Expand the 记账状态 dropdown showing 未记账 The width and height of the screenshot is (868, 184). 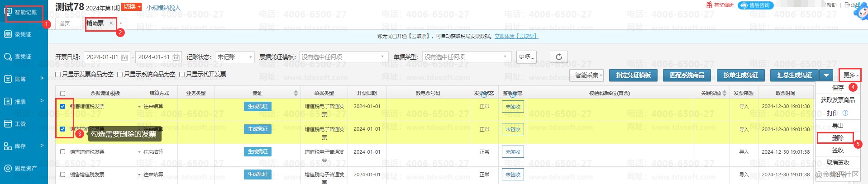click(234, 57)
